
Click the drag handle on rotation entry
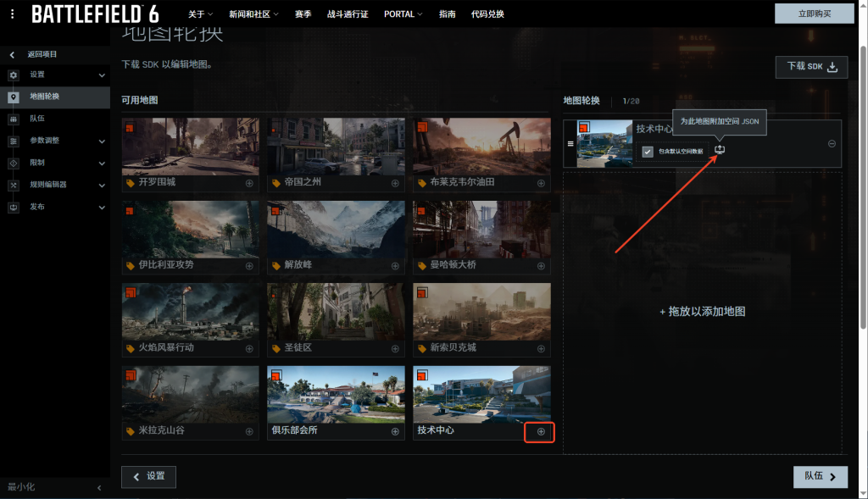pyautogui.click(x=570, y=143)
